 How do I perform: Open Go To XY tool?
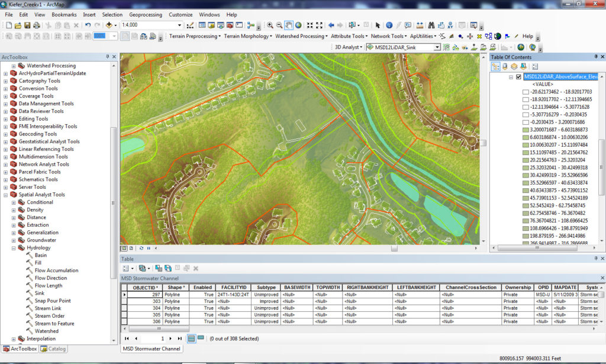click(x=450, y=25)
